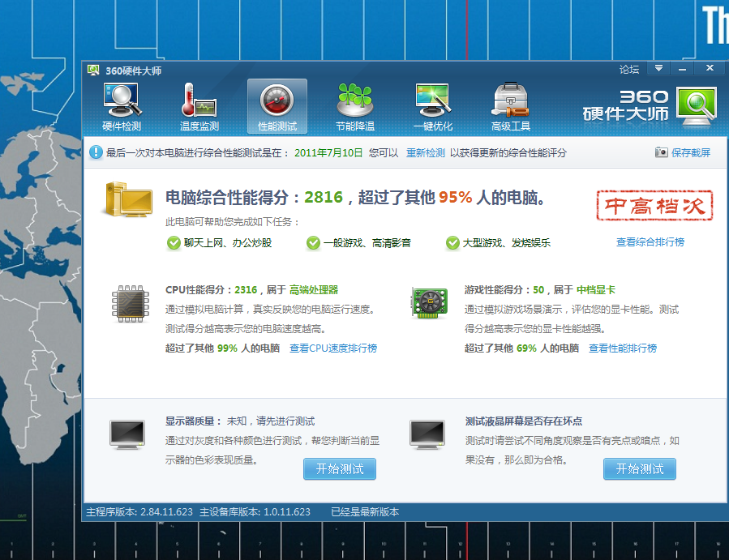
Task: Click the 69% game percentile value
Action: [526, 348]
